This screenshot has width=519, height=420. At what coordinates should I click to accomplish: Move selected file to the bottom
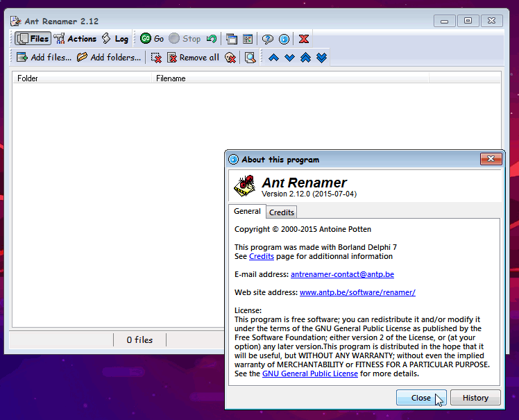click(x=321, y=58)
